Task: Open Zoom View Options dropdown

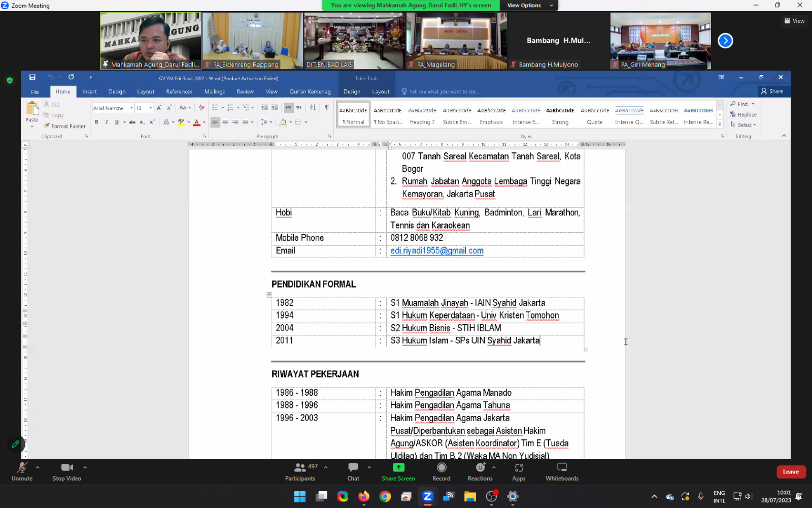Action: click(x=529, y=5)
